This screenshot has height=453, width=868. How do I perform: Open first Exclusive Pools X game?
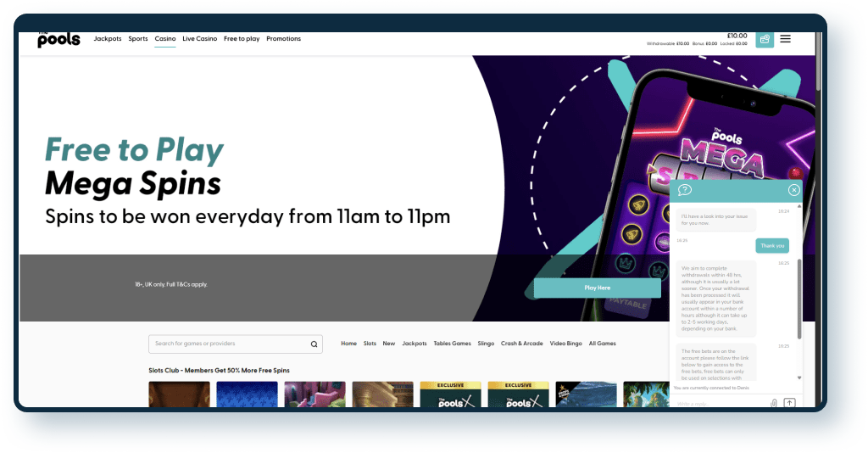tap(451, 394)
